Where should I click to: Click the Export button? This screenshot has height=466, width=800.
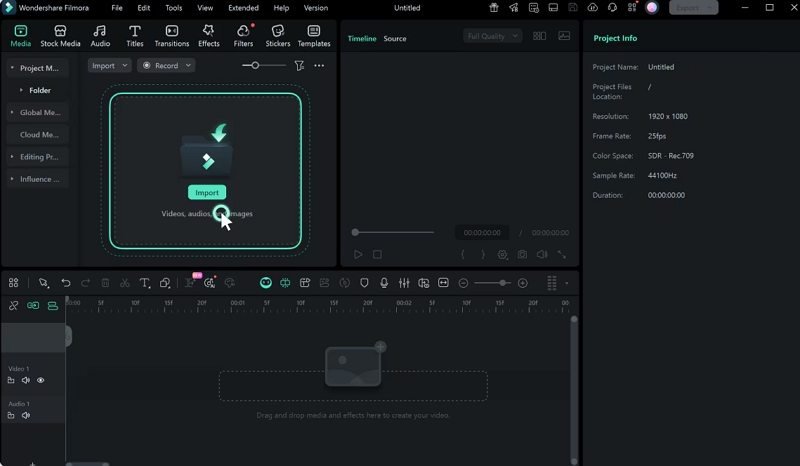point(693,8)
